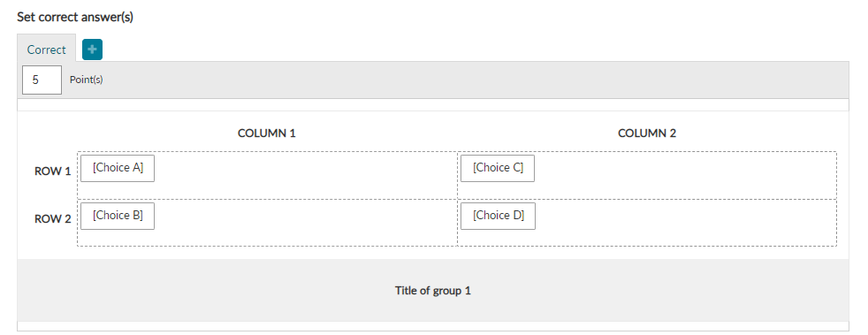
Task: Click the Point(s) label
Action: [x=87, y=80]
